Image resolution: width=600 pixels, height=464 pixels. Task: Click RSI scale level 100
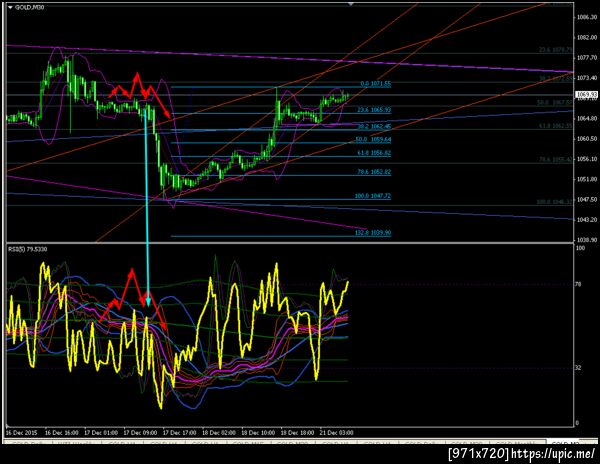click(x=580, y=248)
